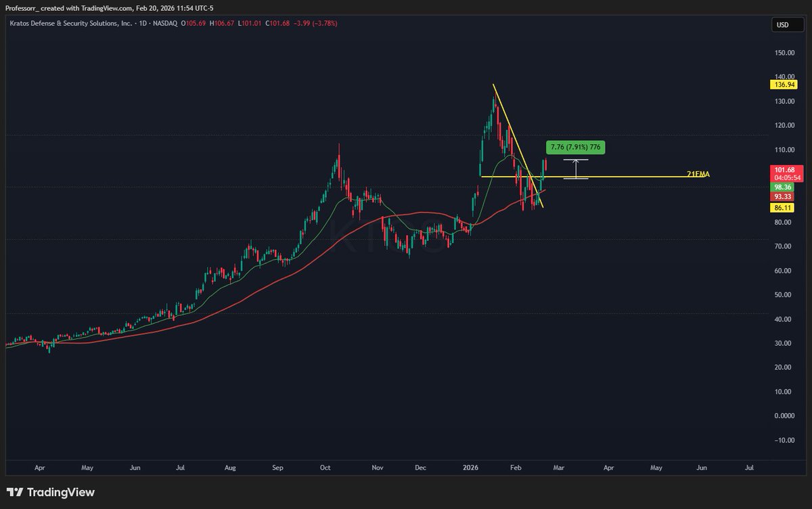
Task: Click Dec on the time axis
Action: point(420,468)
